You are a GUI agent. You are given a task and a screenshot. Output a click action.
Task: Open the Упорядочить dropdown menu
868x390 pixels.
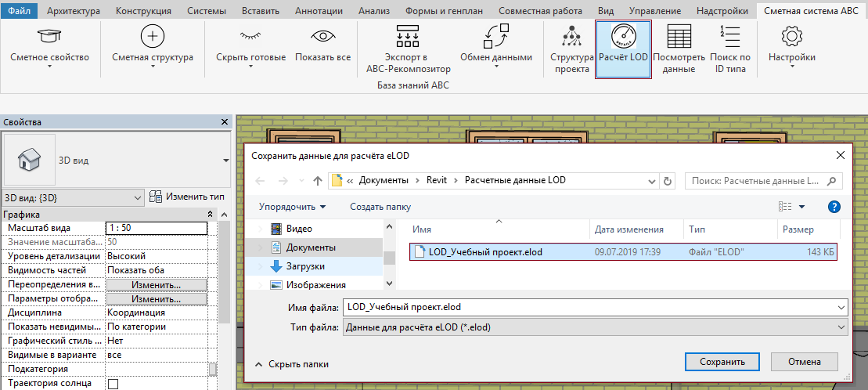pyautogui.click(x=292, y=207)
